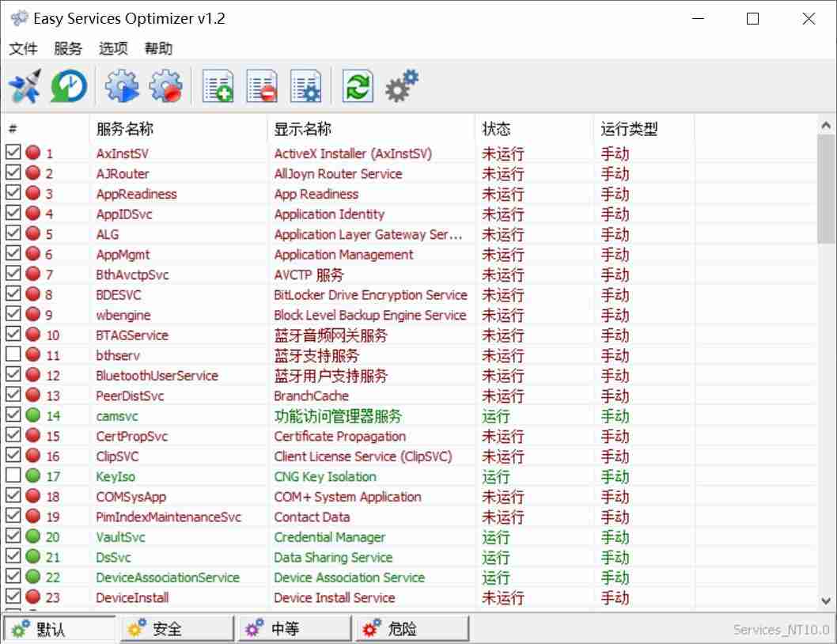837x644 pixels.
Task: Click the red status dot of AxInstSV
Action: pyautogui.click(x=33, y=153)
